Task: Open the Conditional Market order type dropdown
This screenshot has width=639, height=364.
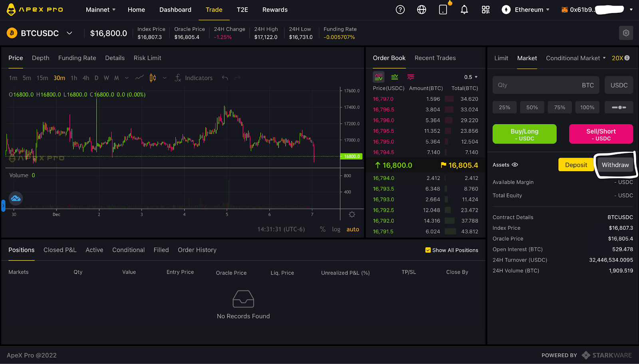Action: [x=576, y=58]
